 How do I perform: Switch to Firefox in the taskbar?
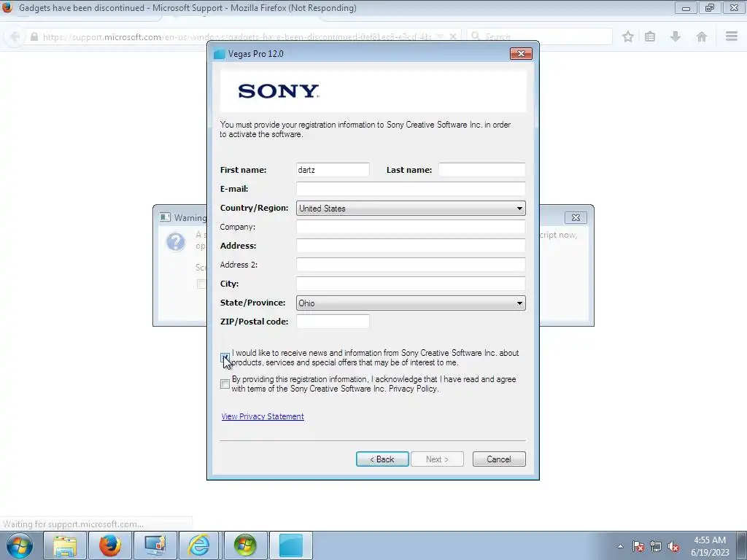[x=110, y=545]
